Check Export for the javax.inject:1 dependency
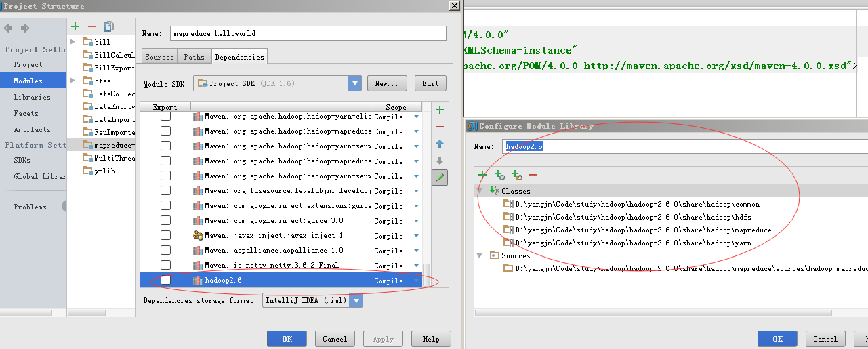Screen dimensions: 868x349 165,236
